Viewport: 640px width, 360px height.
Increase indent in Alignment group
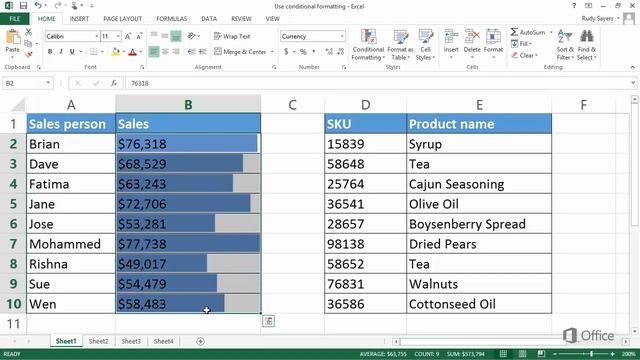click(x=202, y=51)
